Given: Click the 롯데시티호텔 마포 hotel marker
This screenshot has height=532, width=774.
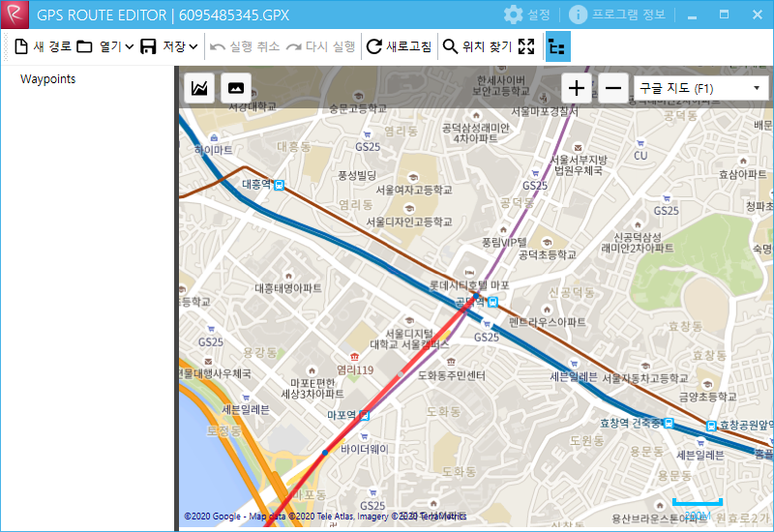Looking at the screenshot, I should pos(469,272).
